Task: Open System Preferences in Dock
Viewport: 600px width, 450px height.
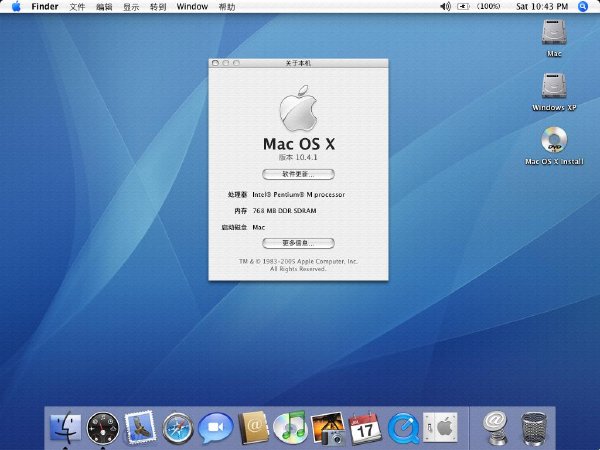Action: point(440,427)
